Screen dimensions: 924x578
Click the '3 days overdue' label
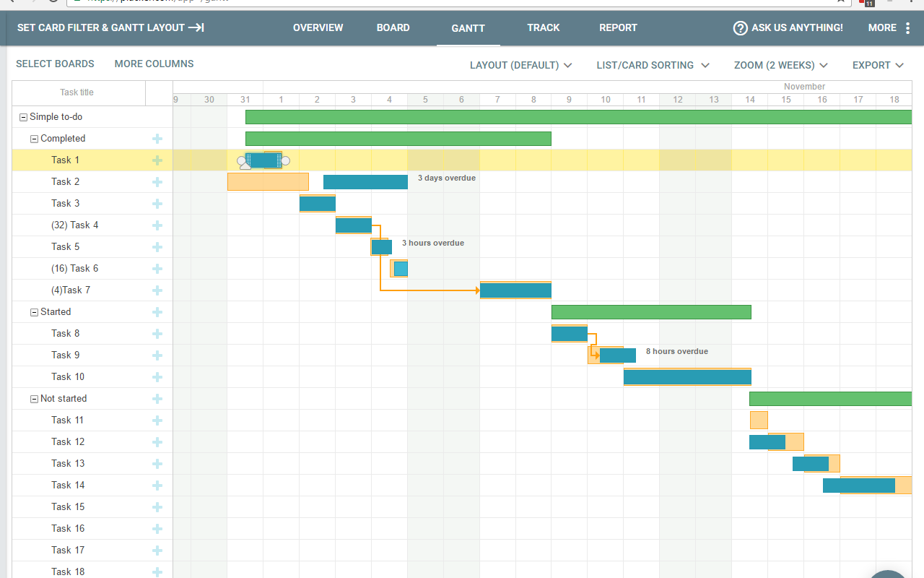click(447, 178)
